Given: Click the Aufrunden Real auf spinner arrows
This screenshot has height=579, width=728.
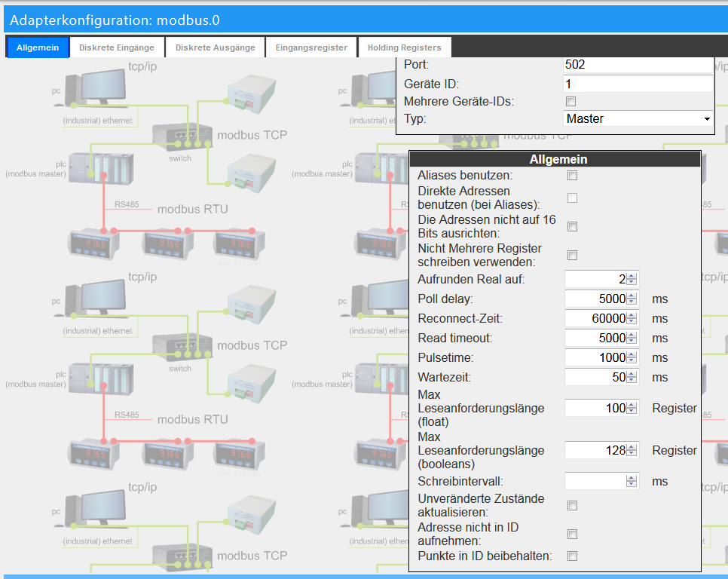Looking at the screenshot, I should pyautogui.click(x=632, y=279).
